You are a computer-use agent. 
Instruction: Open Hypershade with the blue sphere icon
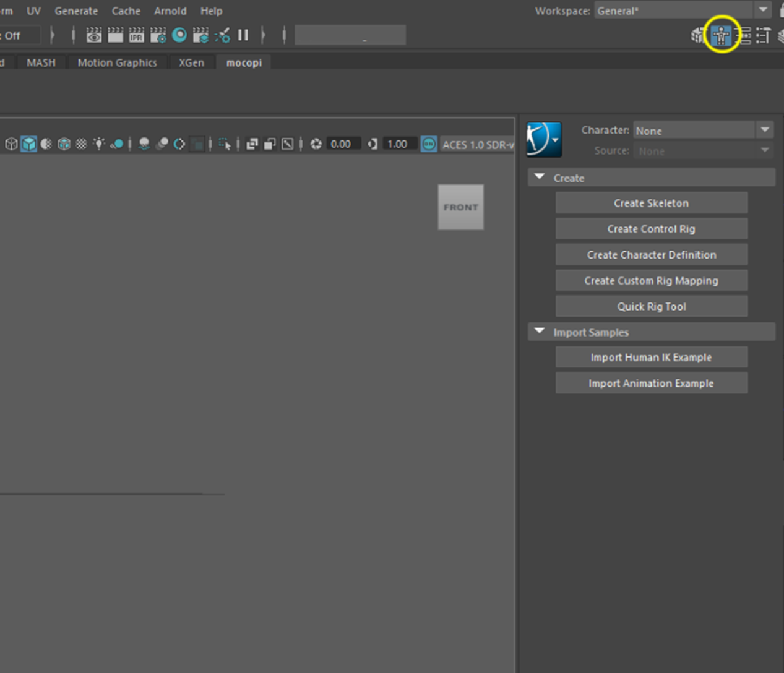179,35
